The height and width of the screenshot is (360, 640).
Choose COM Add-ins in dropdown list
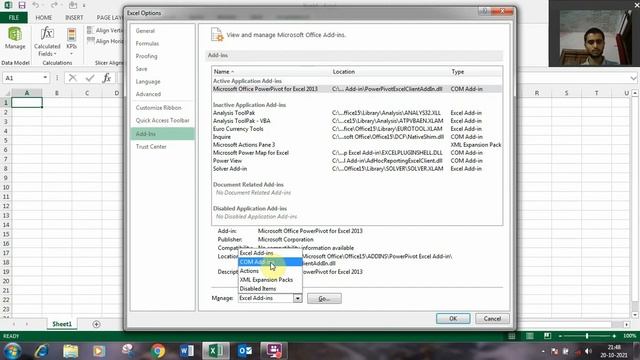coord(270,262)
